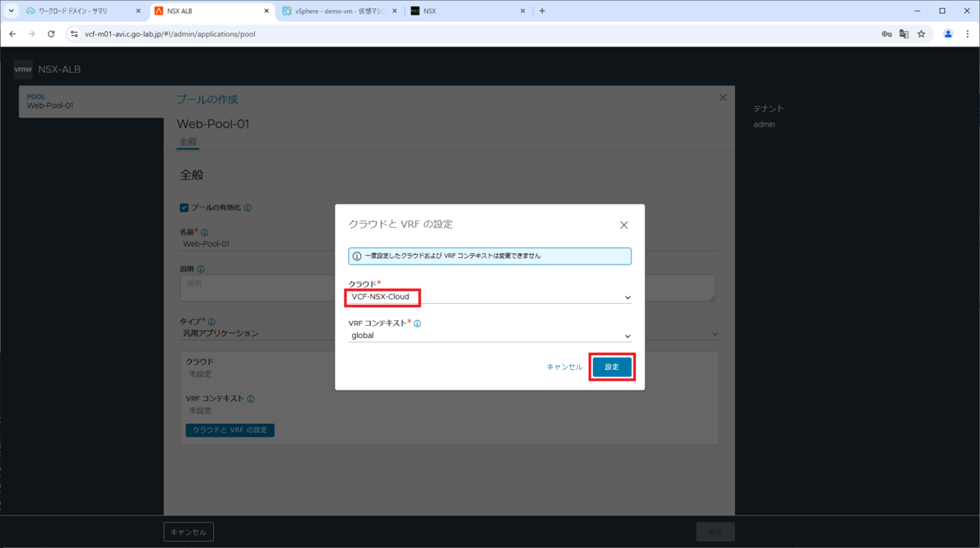The image size is (980, 548).
Task: Click キャンセル link in the cloud dialog
Action: 564,368
